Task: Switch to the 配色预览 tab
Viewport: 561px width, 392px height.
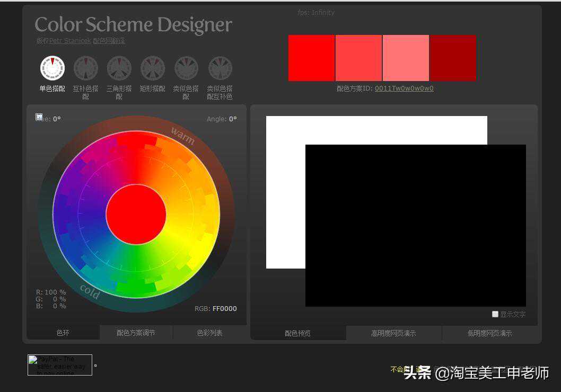Action: [x=298, y=333]
